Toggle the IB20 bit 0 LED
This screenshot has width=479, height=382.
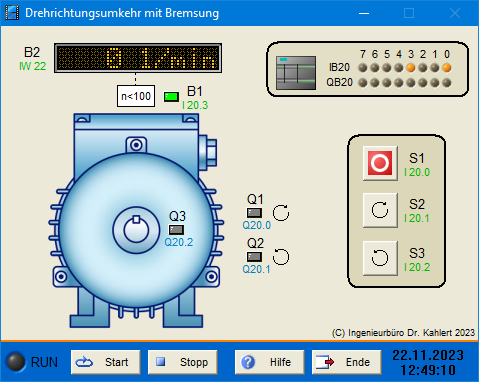pos(447,68)
